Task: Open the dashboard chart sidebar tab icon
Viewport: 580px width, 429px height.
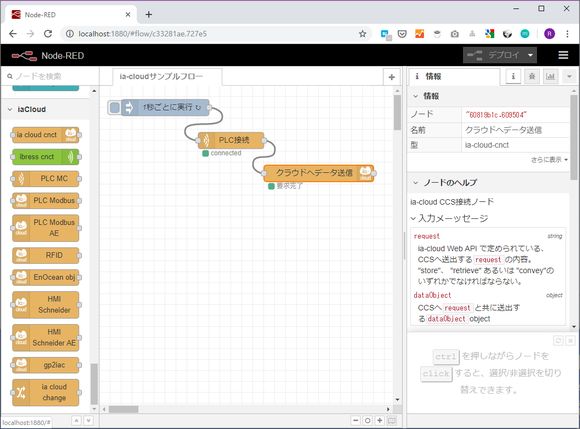Action: coord(550,77)
